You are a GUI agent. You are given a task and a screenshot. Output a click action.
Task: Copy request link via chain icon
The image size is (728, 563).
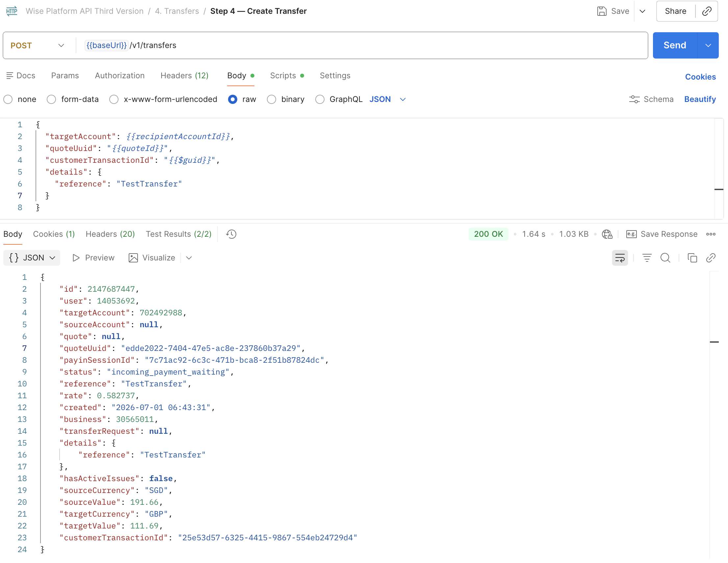[x=707, y=11]
